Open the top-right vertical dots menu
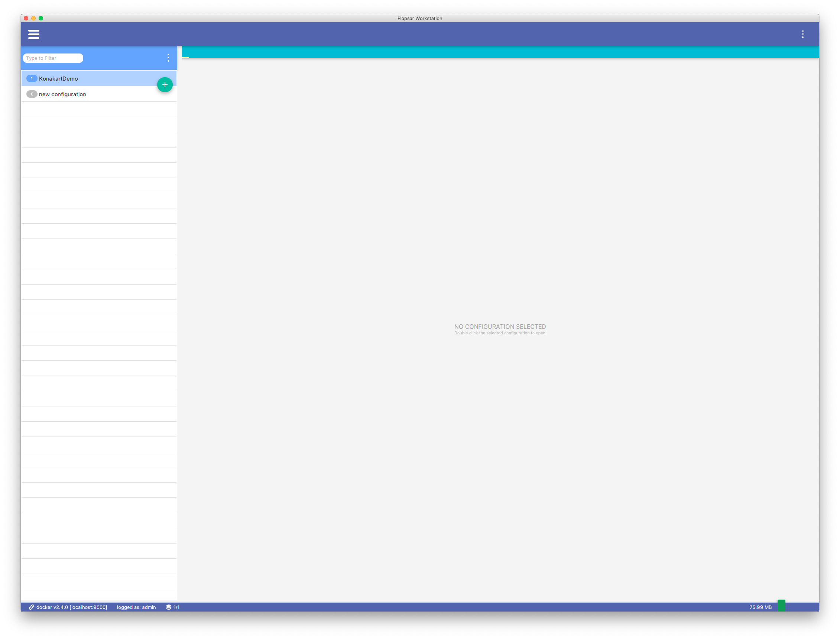The width and height of the screenshot is (840, 639). coord(802,34)
